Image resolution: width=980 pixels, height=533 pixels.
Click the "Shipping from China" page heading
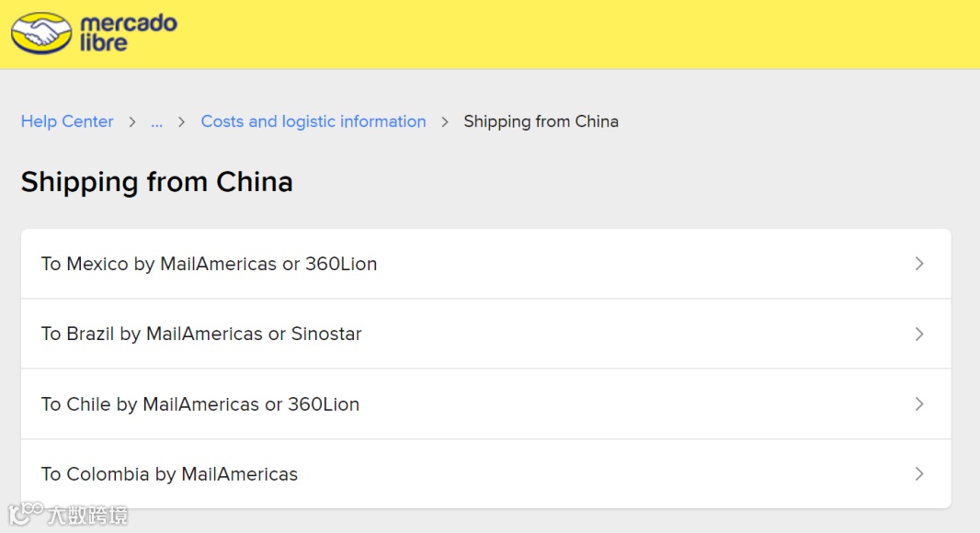[x=156, y=182]
